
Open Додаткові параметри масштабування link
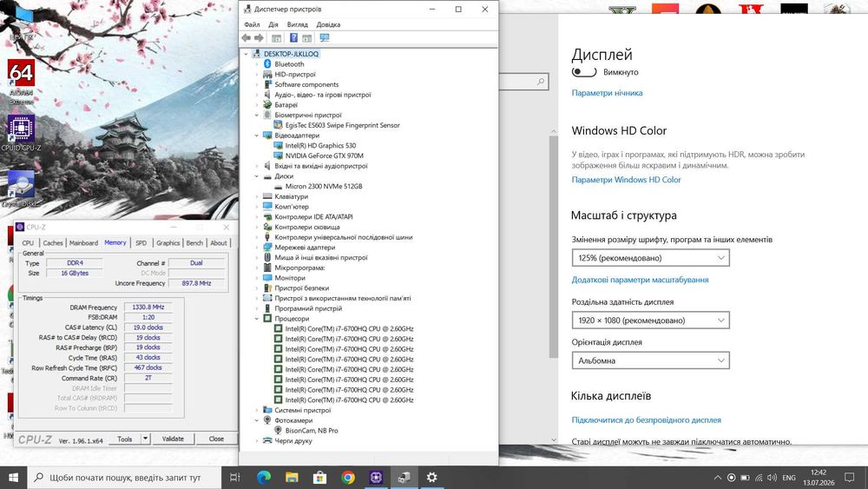640,280
